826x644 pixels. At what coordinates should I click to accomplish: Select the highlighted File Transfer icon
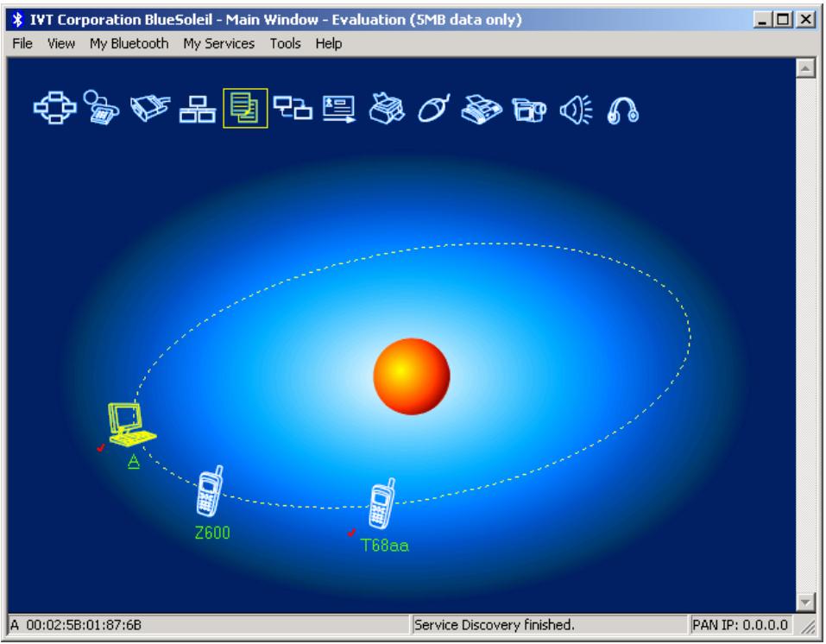(x=245, y=108)
